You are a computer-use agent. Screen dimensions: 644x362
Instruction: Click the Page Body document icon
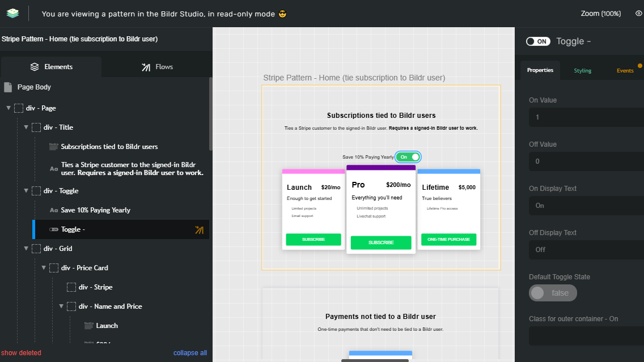pyautogui.click(x=8, y=87)
